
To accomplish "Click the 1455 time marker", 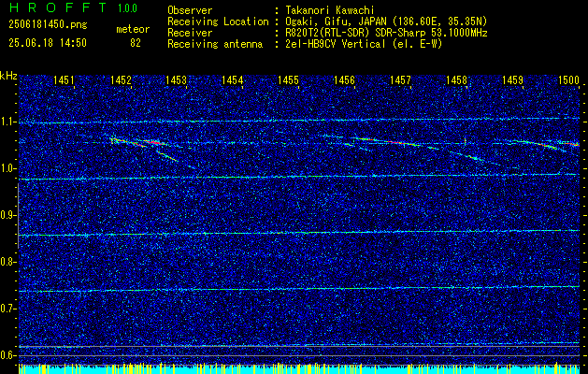I will point(288,79).
